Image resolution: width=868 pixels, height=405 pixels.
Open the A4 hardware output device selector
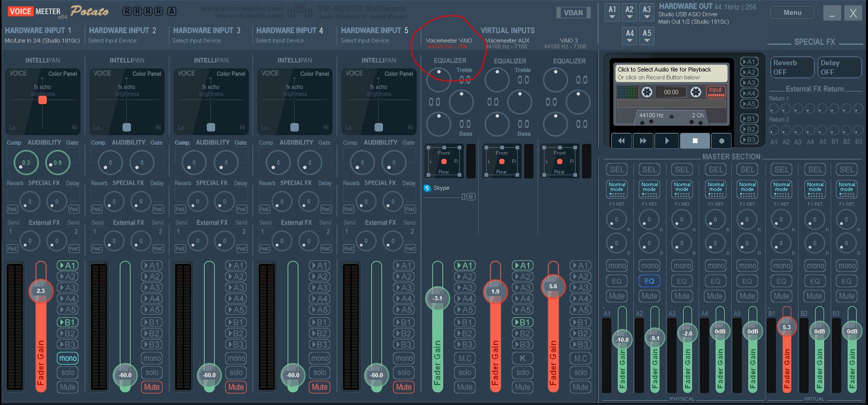pyautogui.click(x=629, y=36)
